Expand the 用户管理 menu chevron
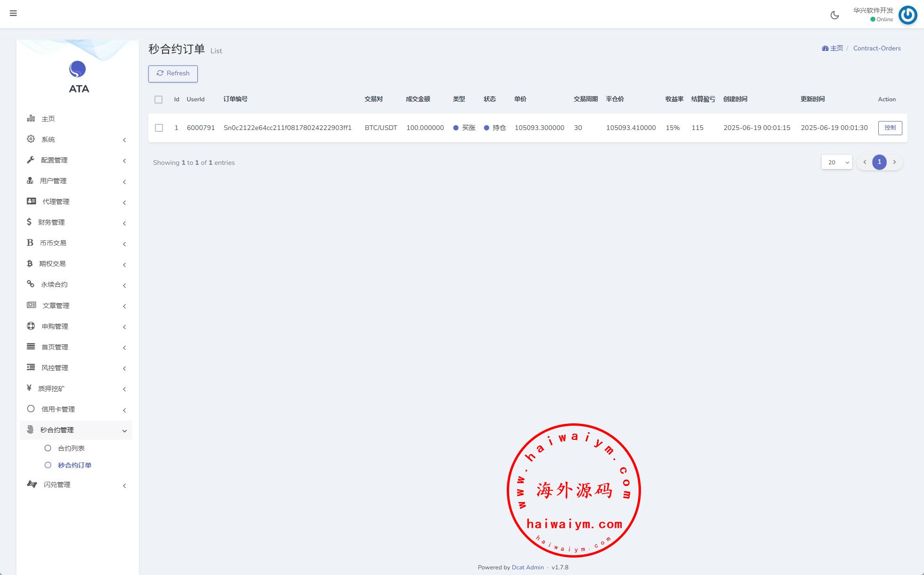This screenshot has height=575, width=924. point(124,182)
